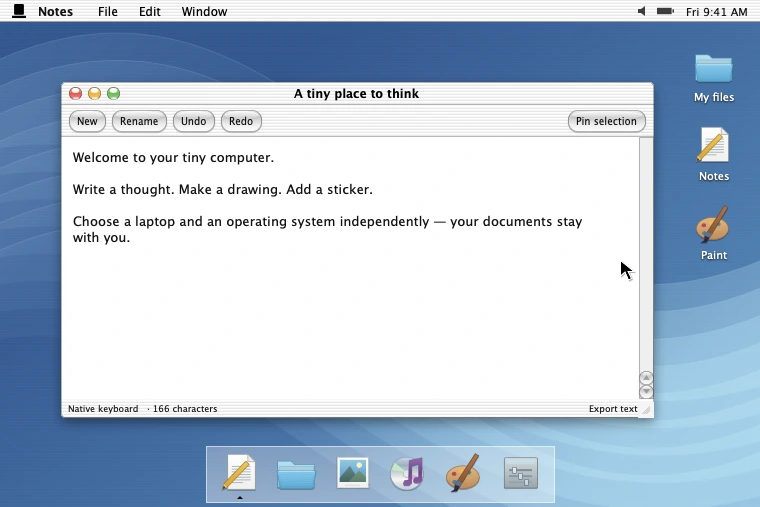Open the settings sliders icon in dock
760x507 pixels.
(521, 473)
